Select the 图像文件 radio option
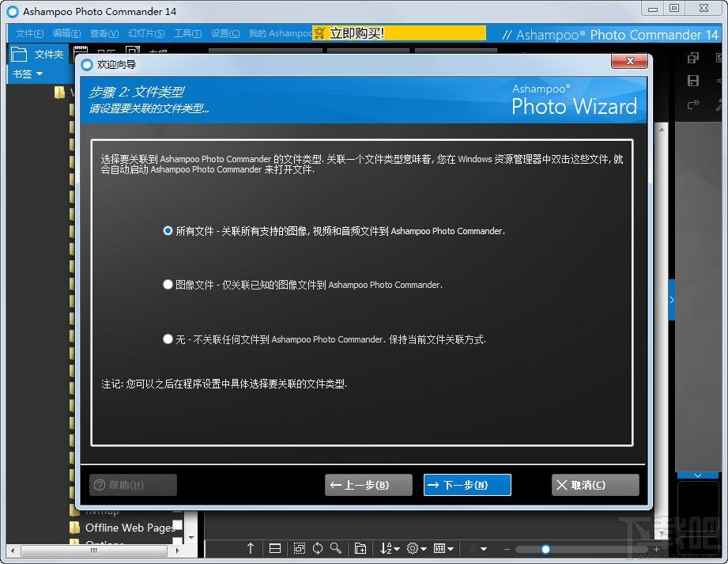 tap(168, 284)
